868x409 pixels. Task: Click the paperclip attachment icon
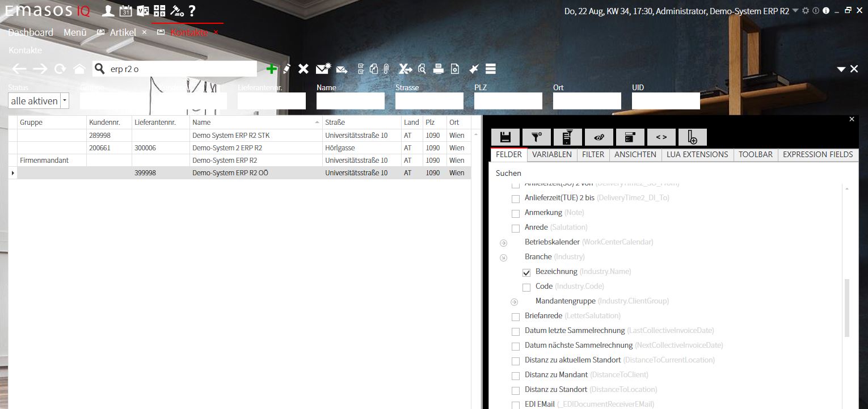(x=386, y=69)
